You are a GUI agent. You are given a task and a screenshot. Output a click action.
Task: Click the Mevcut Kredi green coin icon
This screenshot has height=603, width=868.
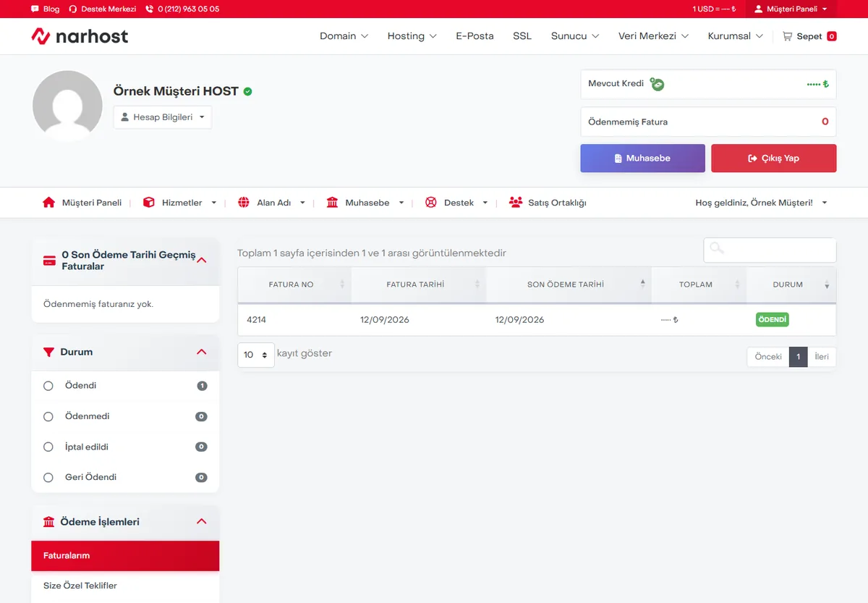click(657, 84)
